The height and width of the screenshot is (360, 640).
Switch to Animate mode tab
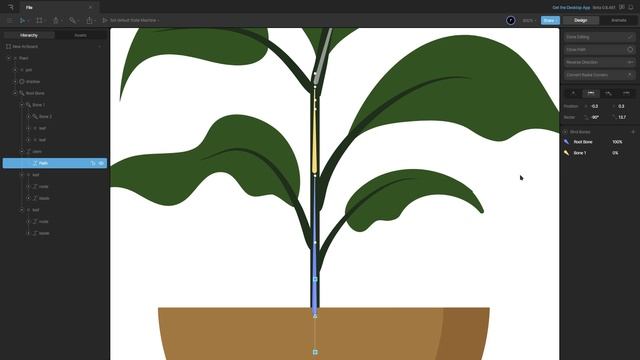tap(618, 20)
